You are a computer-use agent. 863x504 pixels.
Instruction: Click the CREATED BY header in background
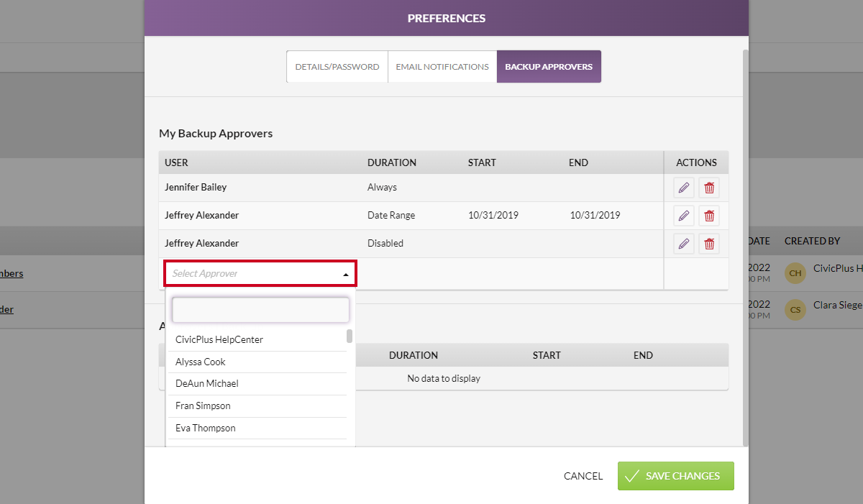coord(813,241)
